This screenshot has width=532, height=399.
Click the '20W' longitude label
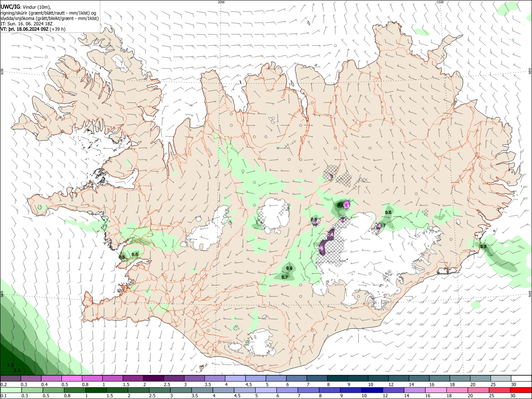[x=221, y=2]
